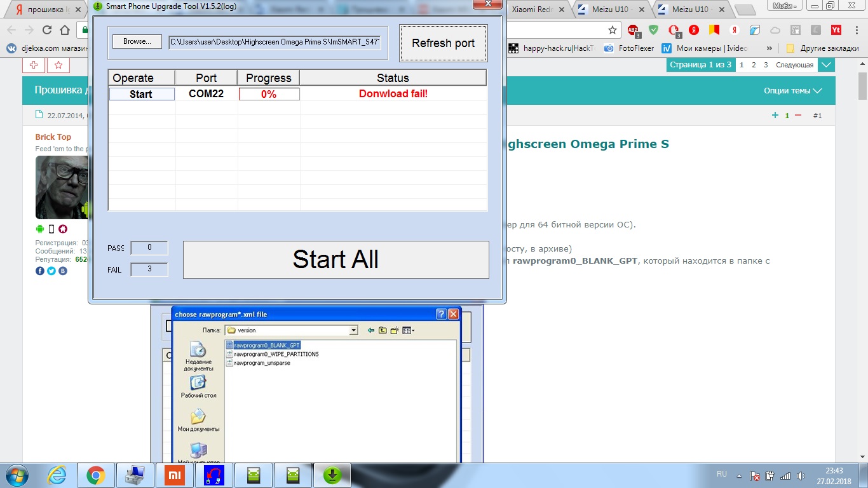Switch to the green download-arrow taskbar app
The width and height of the screenshot is (868, 488).
pos(332,475)
